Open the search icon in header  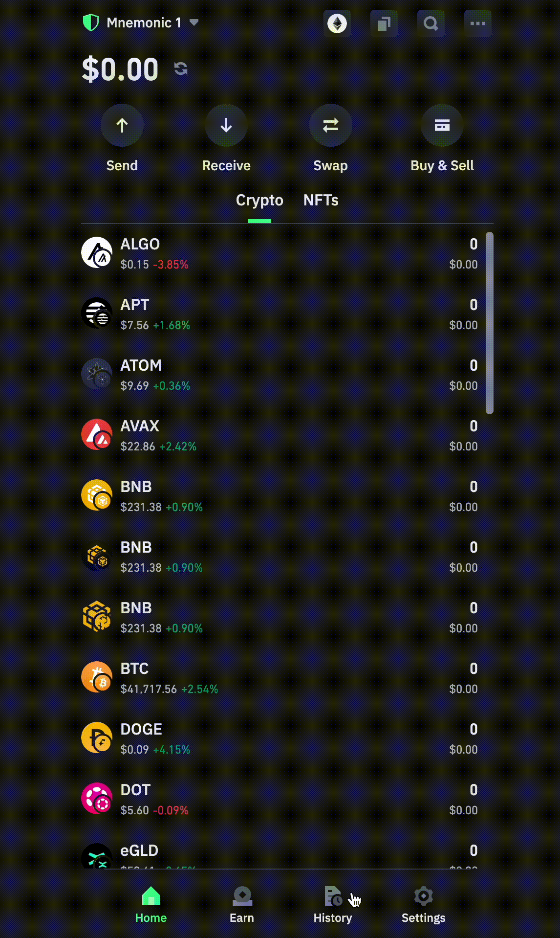[431, 23]
